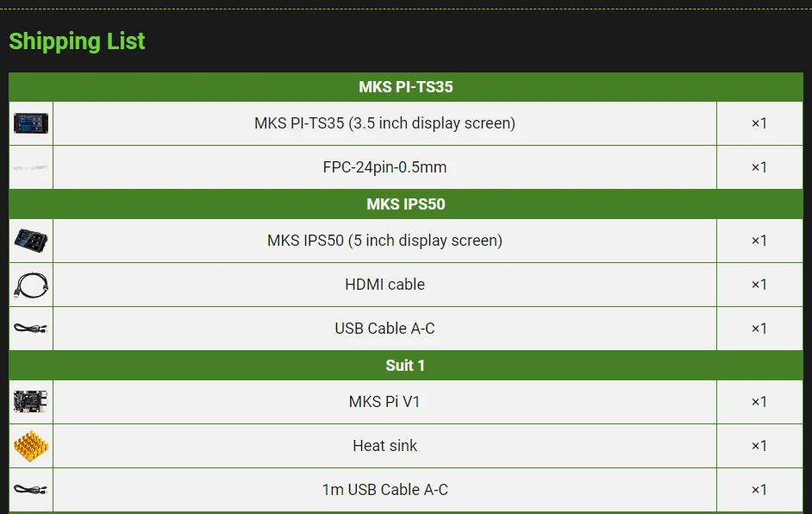Select the Shipping List heading
The width and height of the screenshot is (812, 514).
[x=77, y=41]
